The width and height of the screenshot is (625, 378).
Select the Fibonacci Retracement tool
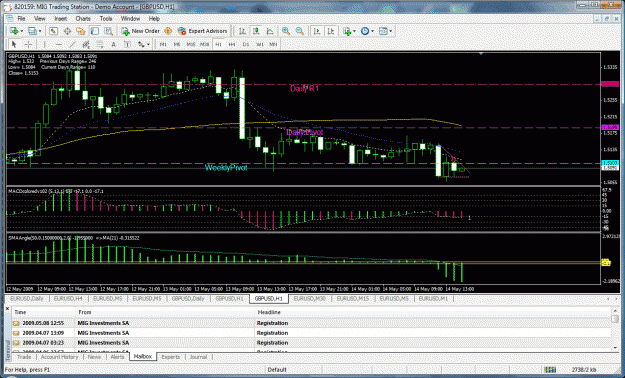tap(99, 44)
